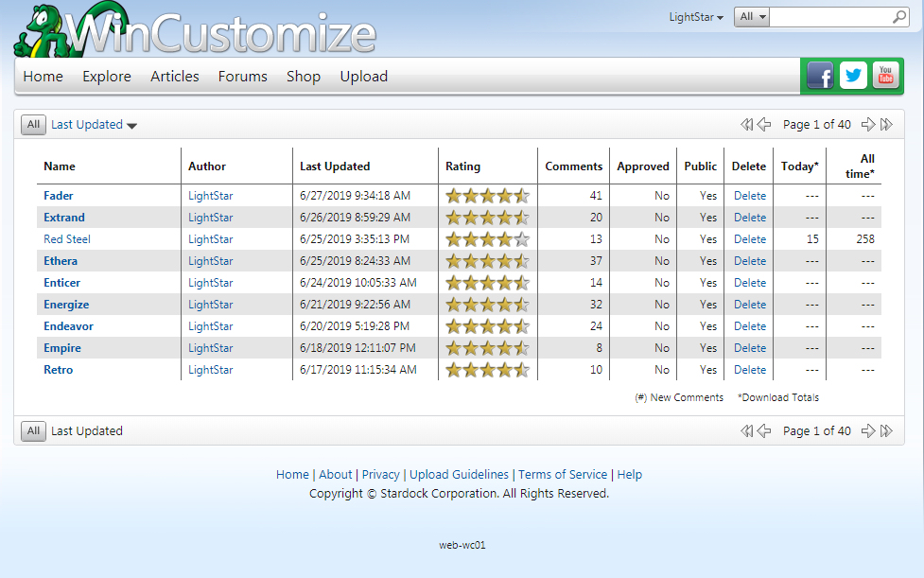Open the Privacy footer link
Image resolution: width=924 pixels, height=578 pixels.
click(x=381, y=474)
